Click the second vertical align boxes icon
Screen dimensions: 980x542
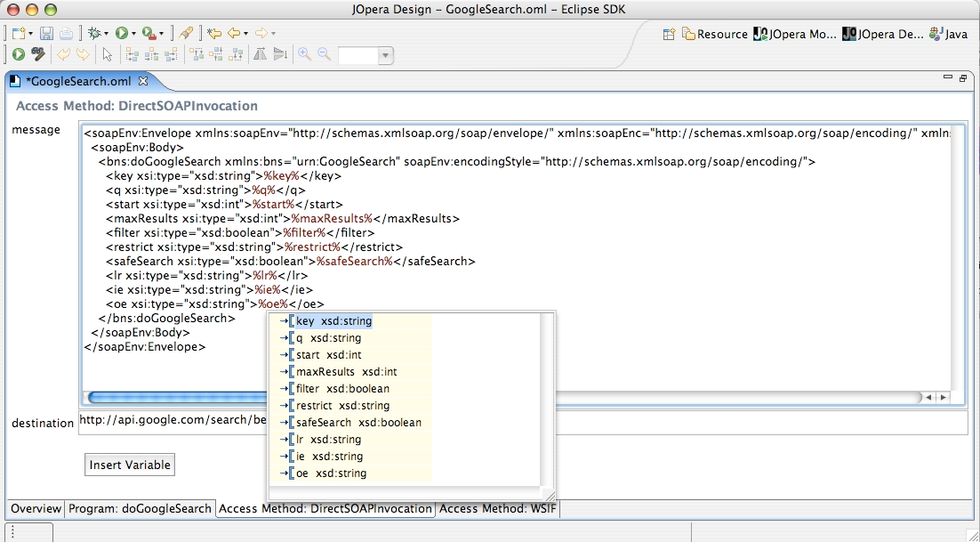click(x=216, y=55)
